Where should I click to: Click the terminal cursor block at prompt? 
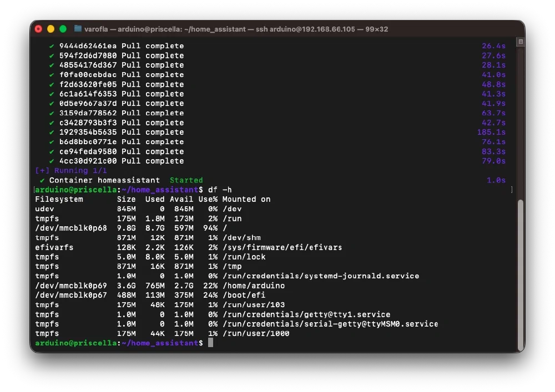click(x=210, y=343)
